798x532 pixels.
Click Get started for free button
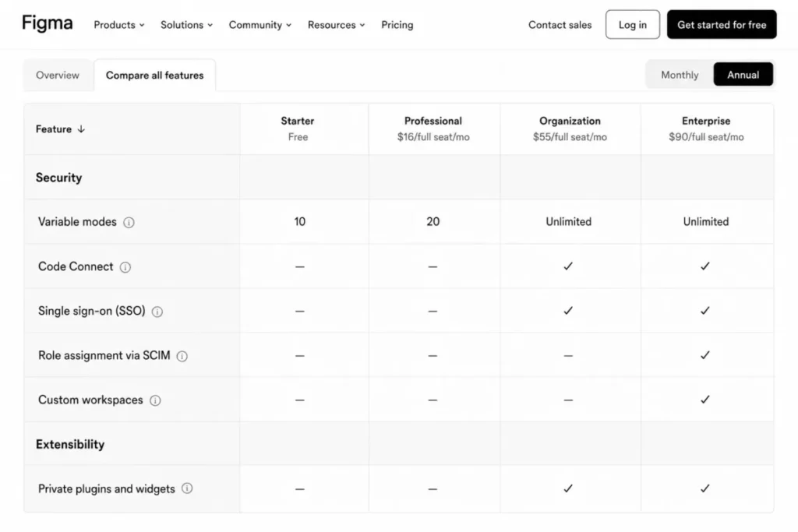tap(722, 24)
